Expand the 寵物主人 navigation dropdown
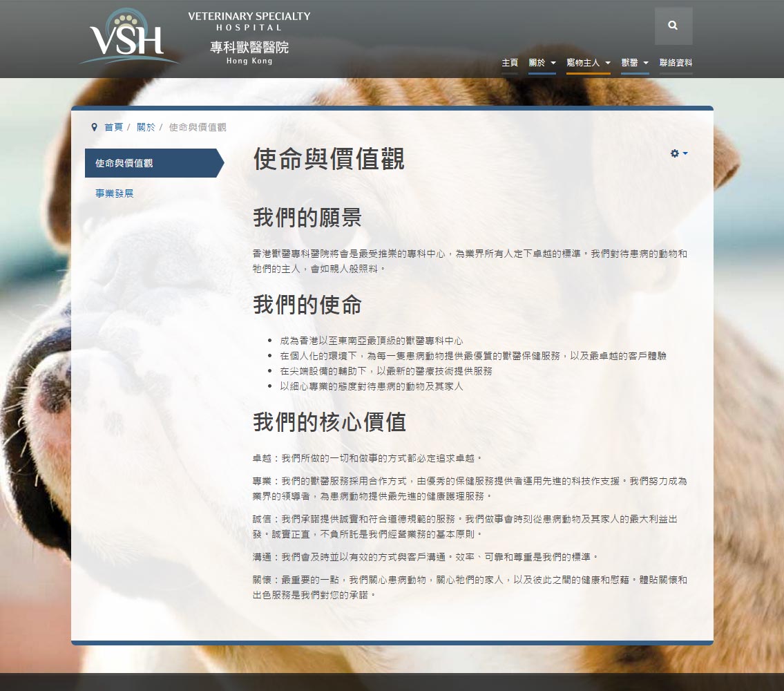The width and height of the screenshot is (784, 691). pos(588,63)
